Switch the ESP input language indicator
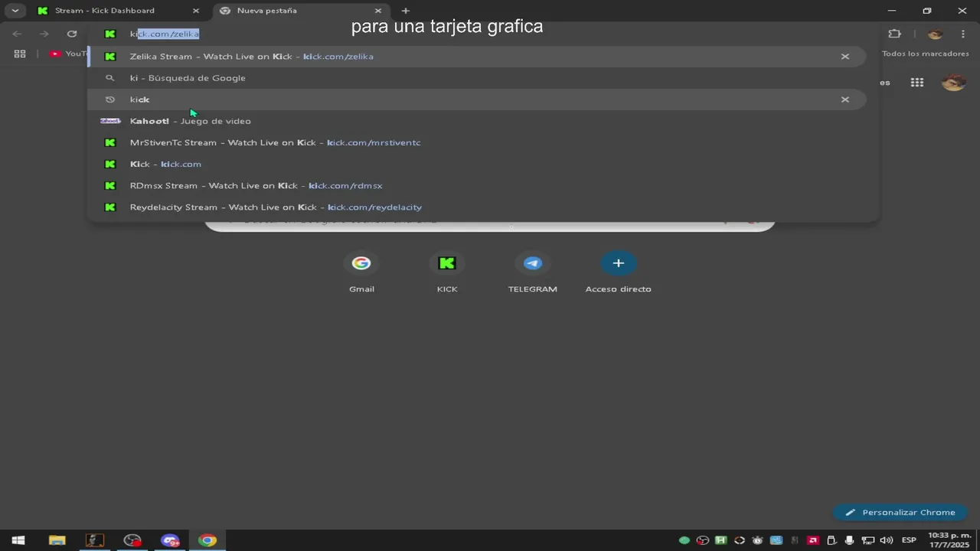The image size is (980, 551). point(909,540)
